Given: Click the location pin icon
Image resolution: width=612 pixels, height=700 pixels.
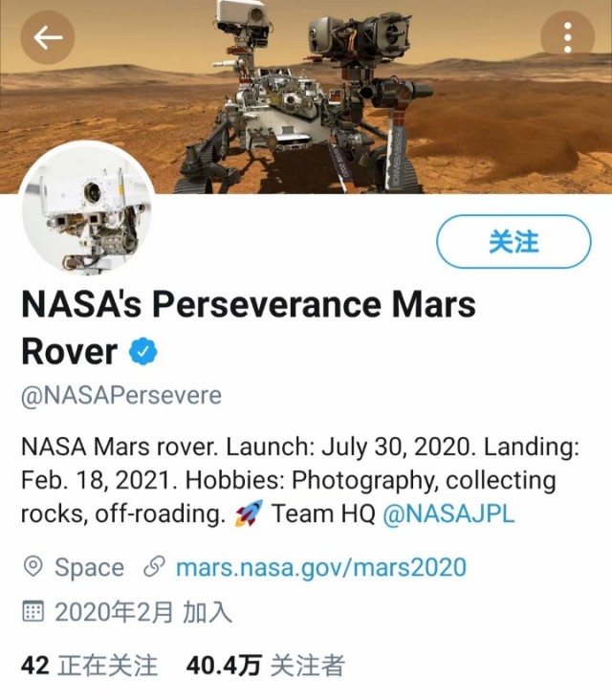Looking at the screenshot, I should (x=33, y=567).
